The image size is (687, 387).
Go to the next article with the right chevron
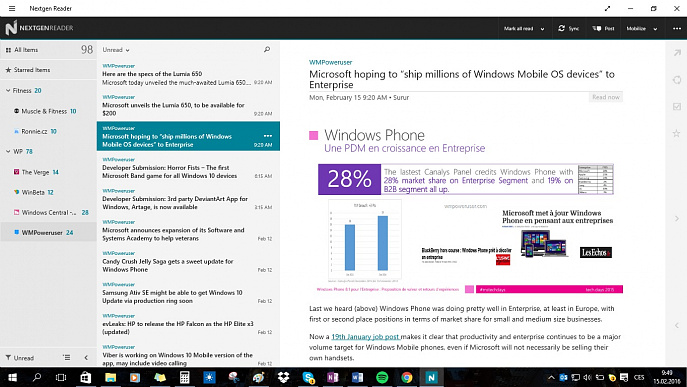click(677, 218)
